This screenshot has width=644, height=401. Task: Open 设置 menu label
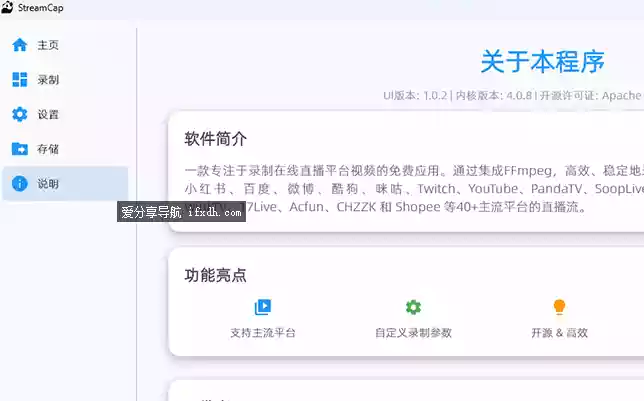click(48, 114)
